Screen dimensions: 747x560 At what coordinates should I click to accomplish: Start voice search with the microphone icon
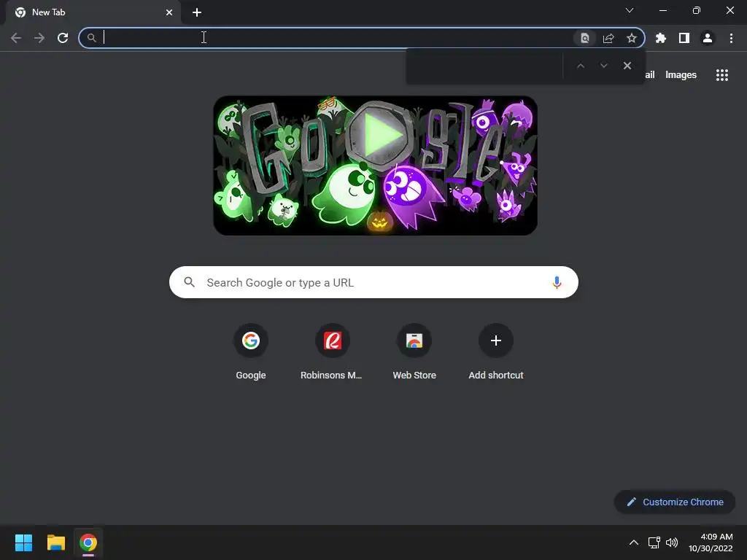[x=557, y=282]
